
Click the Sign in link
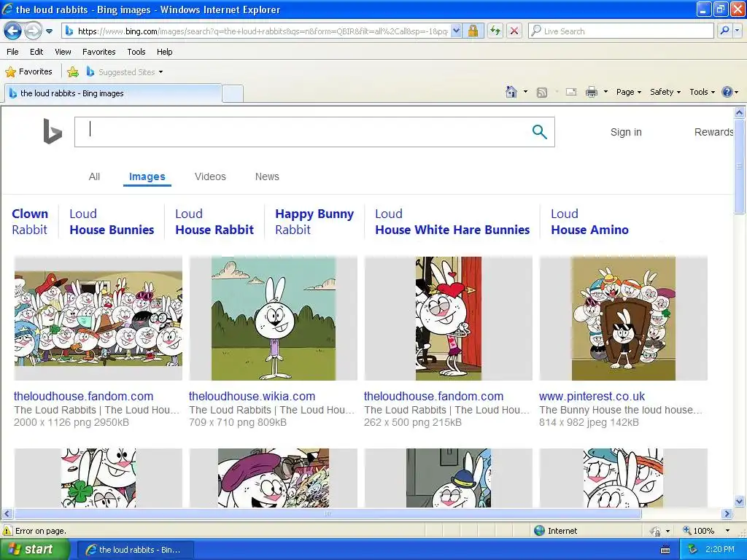tap(626, 132)
